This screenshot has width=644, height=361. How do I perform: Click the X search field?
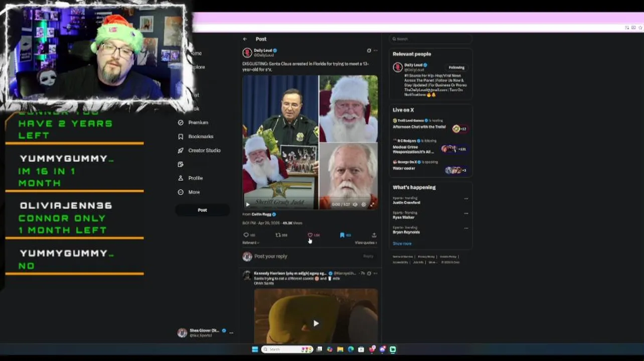pyautogui.click(x=431, y=39)
